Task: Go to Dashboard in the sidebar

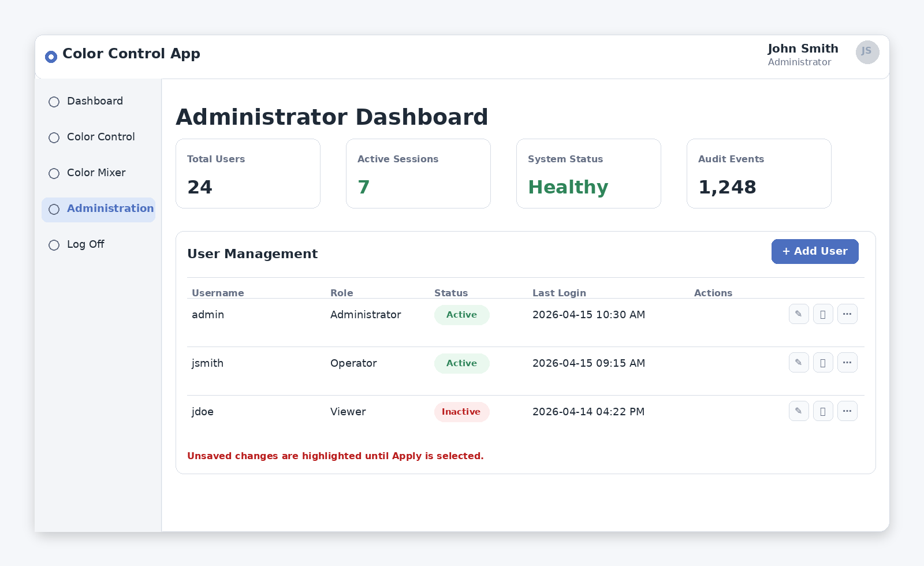Action: [95, 101]
